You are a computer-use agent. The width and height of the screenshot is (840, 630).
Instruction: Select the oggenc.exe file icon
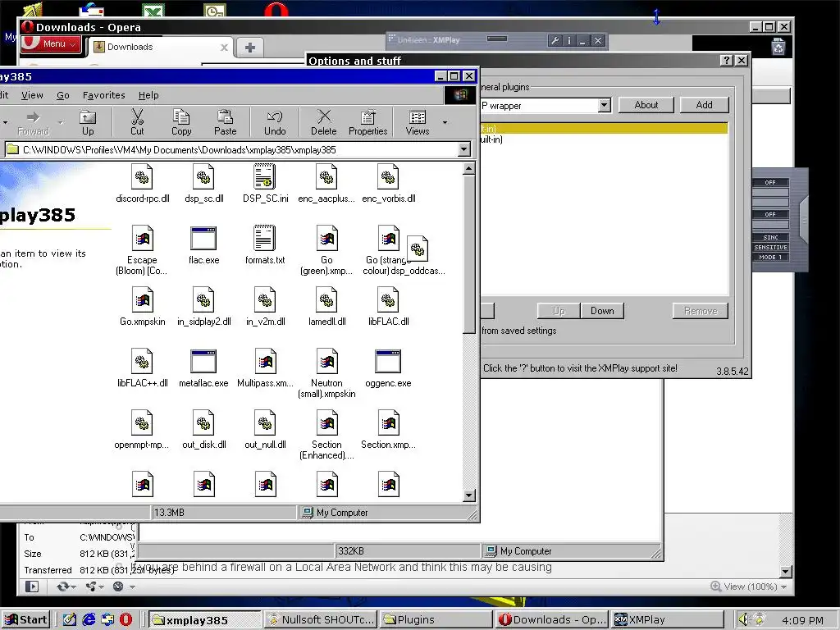[x=388, y=362]
